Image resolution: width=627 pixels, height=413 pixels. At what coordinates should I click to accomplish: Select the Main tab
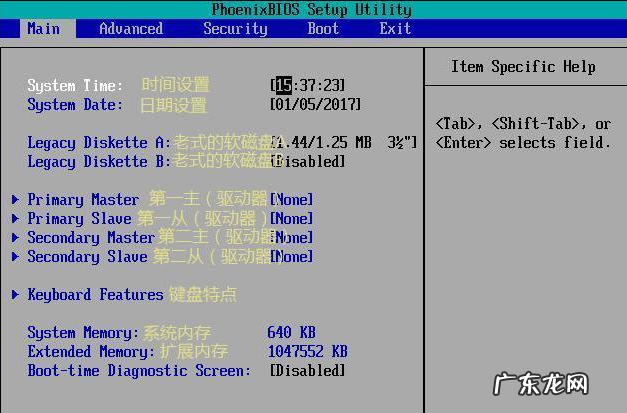(x=43, y=29)
